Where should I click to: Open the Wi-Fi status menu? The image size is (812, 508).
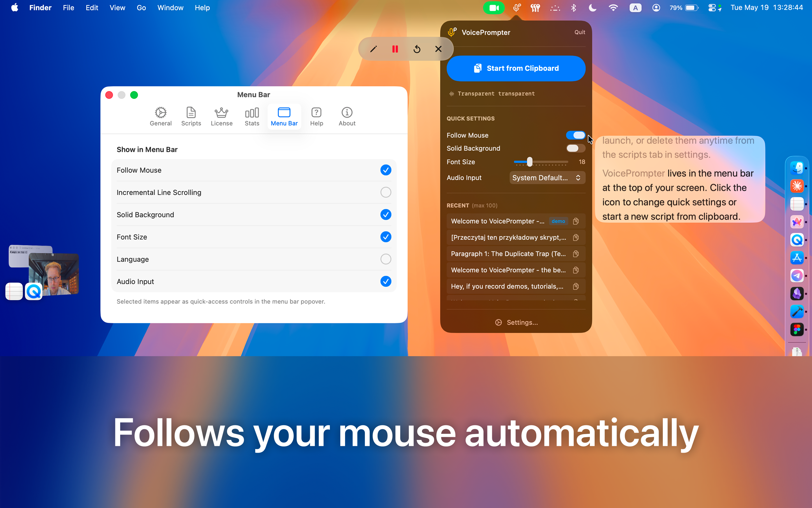click(x=613, y=8)
